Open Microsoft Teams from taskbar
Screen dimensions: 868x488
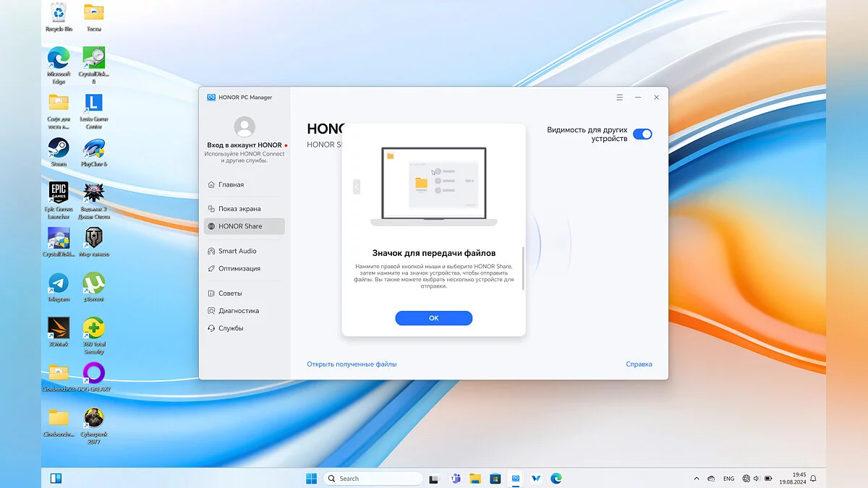tap(456, 478)
